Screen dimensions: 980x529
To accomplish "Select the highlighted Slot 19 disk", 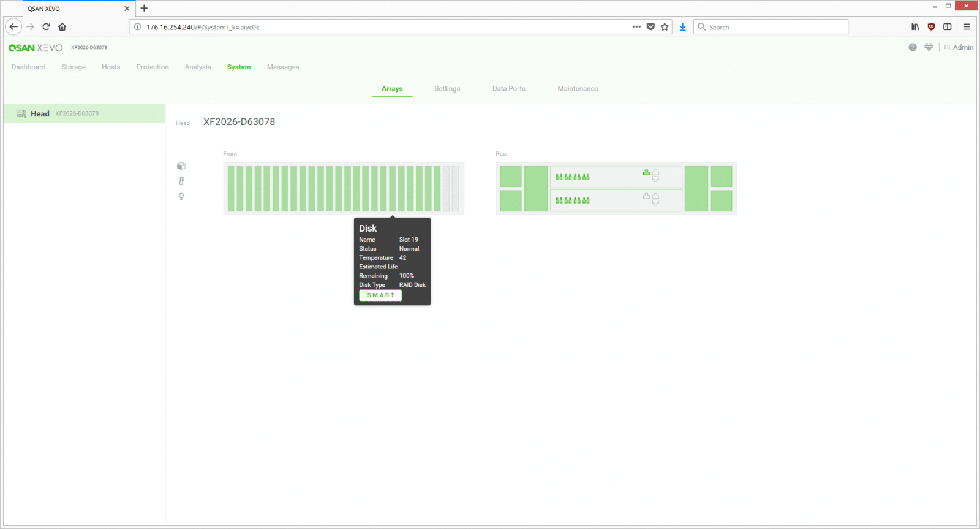I will tap(393, 189).
